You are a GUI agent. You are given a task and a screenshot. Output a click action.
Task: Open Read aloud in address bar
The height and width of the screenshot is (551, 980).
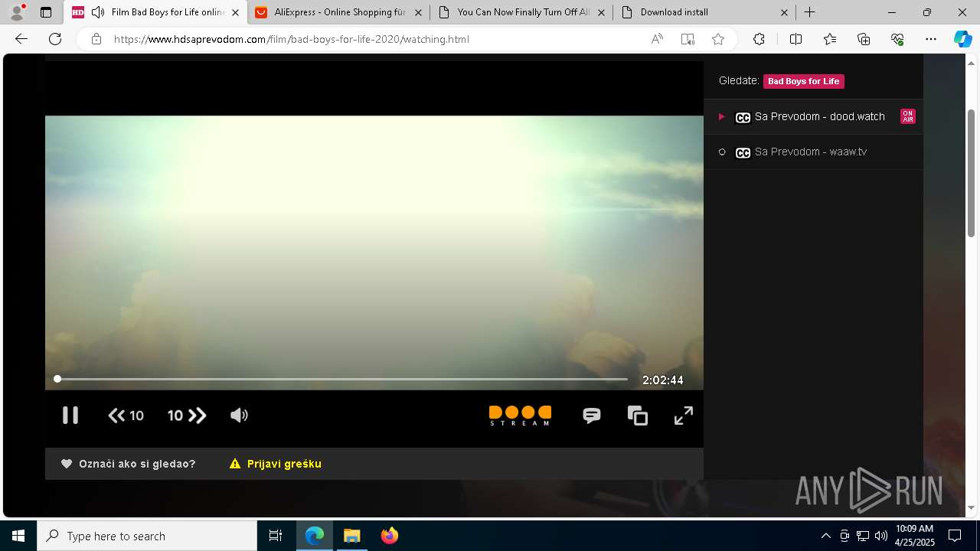(657, 39)
